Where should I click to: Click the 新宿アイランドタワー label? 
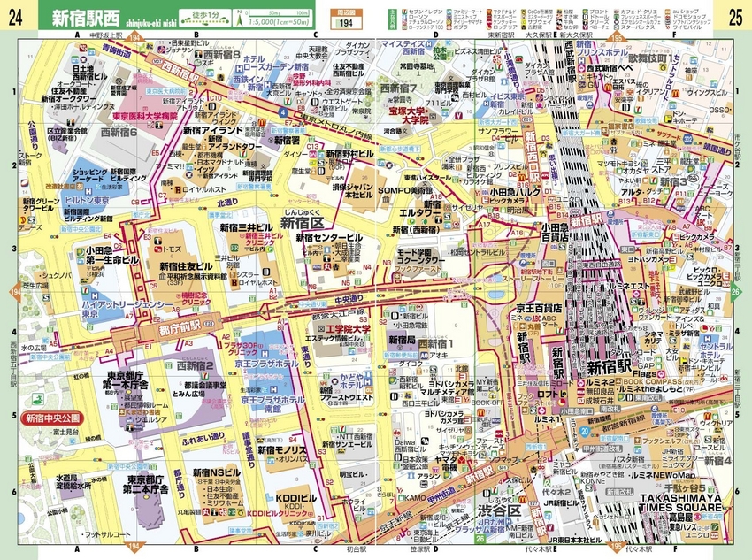point(234,142)
